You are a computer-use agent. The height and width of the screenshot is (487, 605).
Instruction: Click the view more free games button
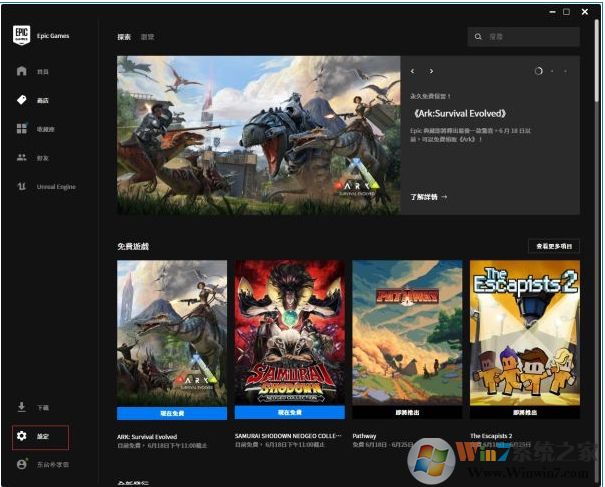554,246
